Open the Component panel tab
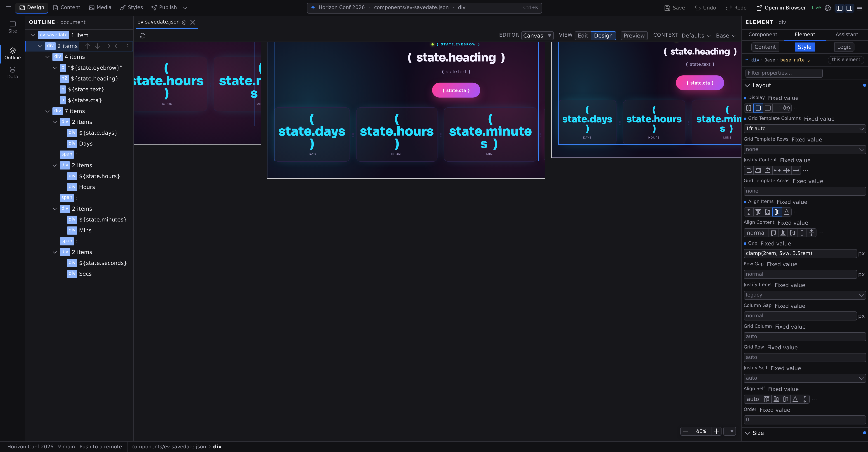The image size is (868, 452). click(762, 35)
